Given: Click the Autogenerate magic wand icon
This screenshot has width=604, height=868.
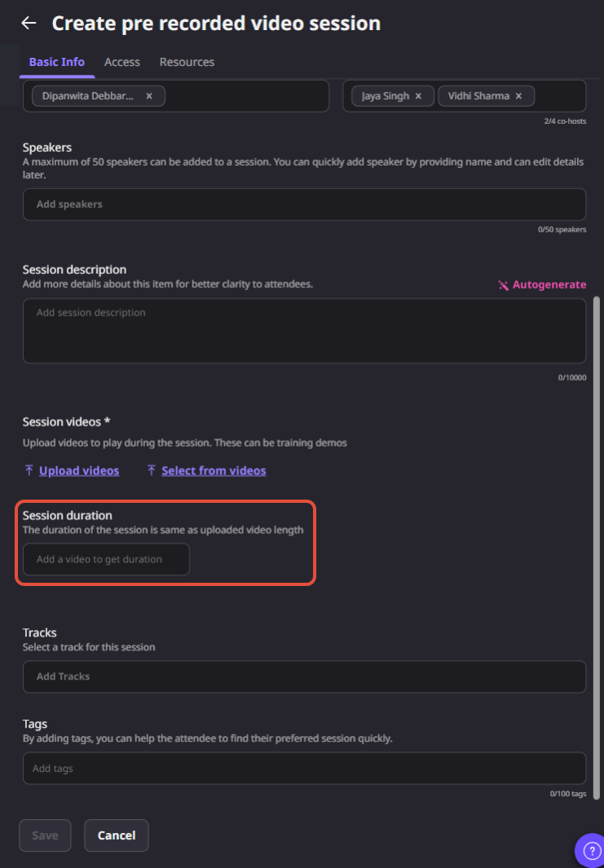Looking at the screenshot, I should [503, 285].
